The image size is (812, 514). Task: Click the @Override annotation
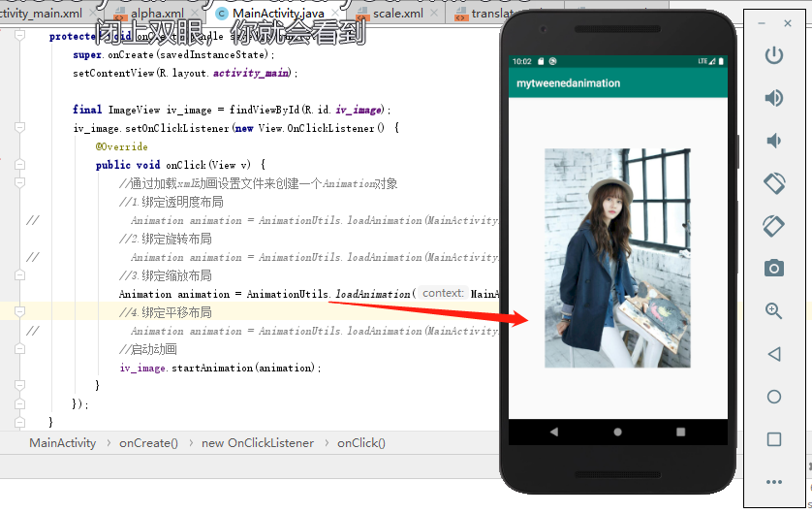pyautogui.click(x=122, y=146)
